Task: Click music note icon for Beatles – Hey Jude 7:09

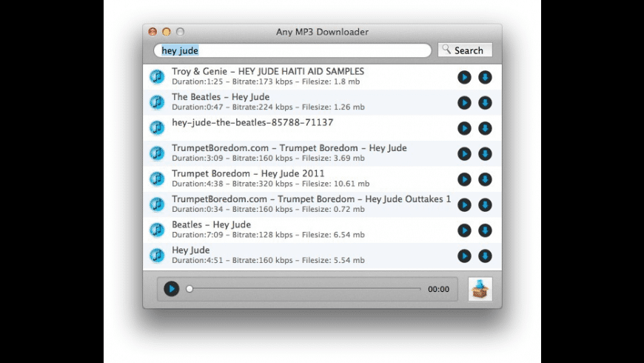Action: pos(157,230)
